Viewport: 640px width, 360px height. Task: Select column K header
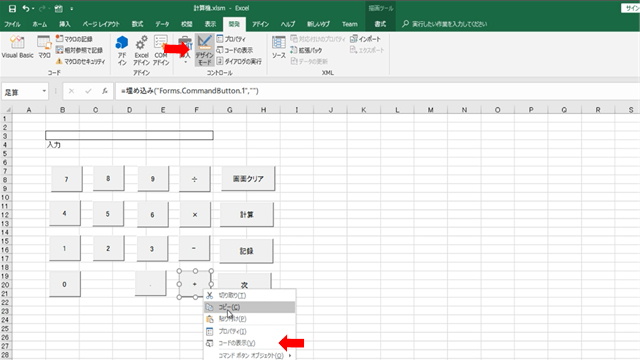coord(363,110)
